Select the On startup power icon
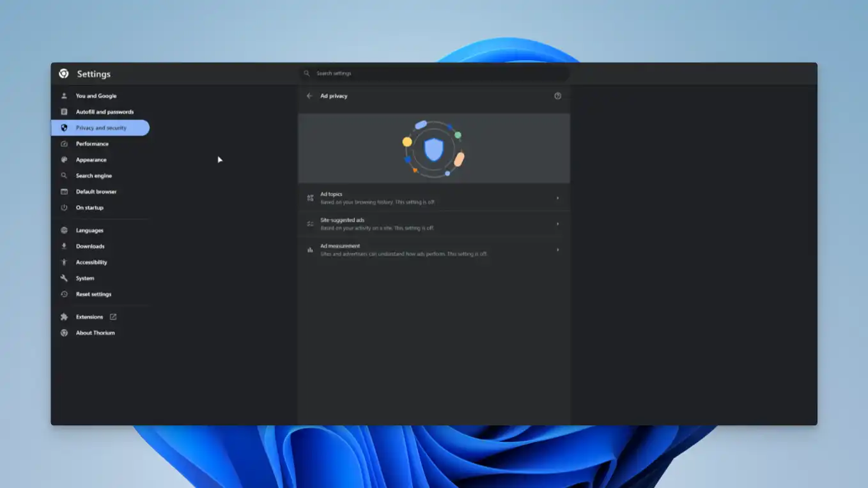This screenshot has height=488, width=868. pos(63,207)
